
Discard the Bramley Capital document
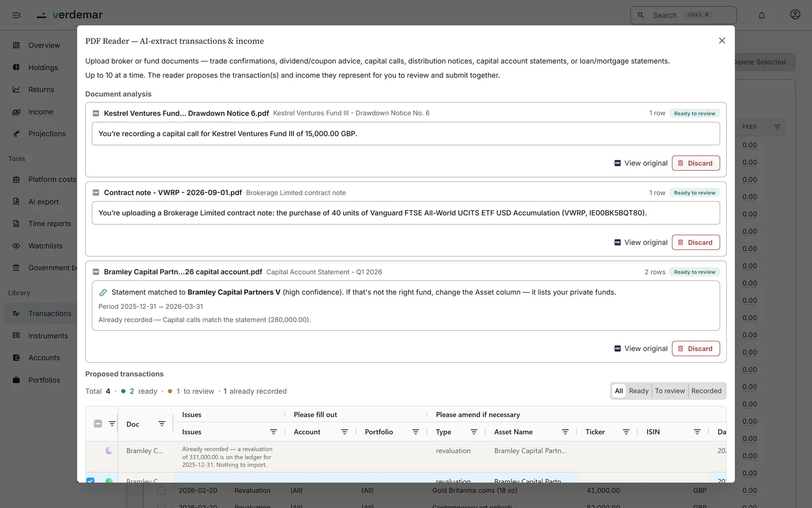[x=696, y=348]
